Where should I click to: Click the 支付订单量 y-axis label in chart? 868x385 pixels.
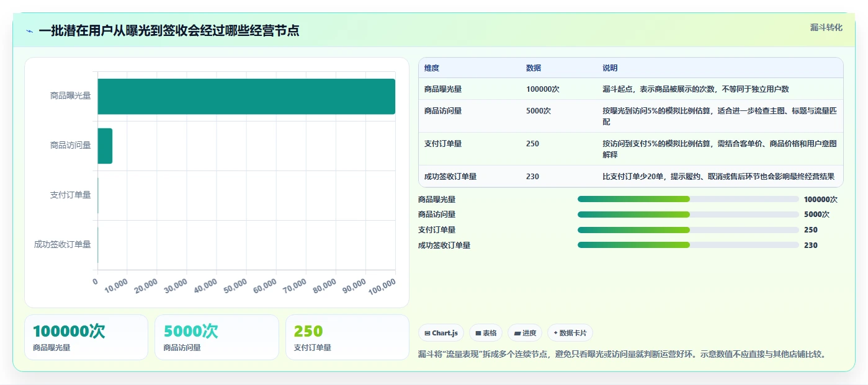click(x=71, y=195)
